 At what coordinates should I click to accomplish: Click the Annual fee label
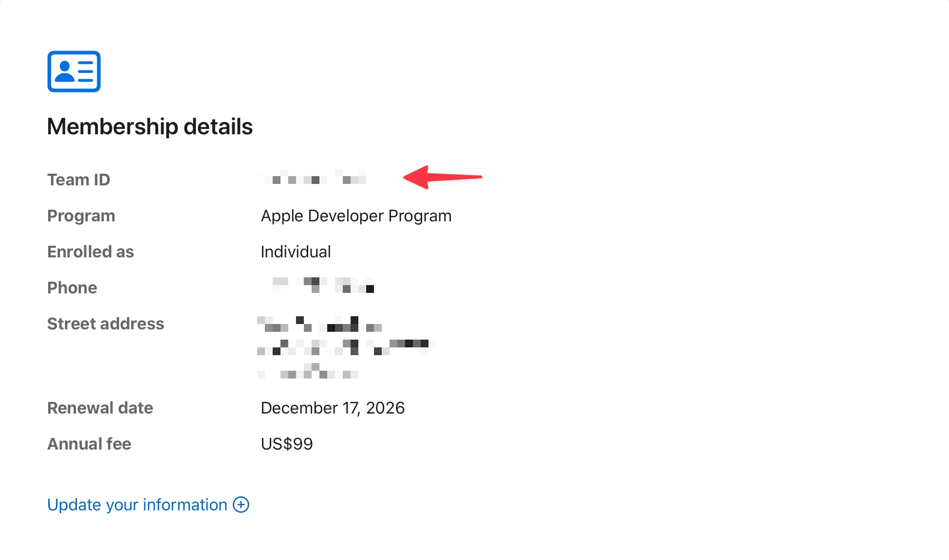click(x=89, y=444)
